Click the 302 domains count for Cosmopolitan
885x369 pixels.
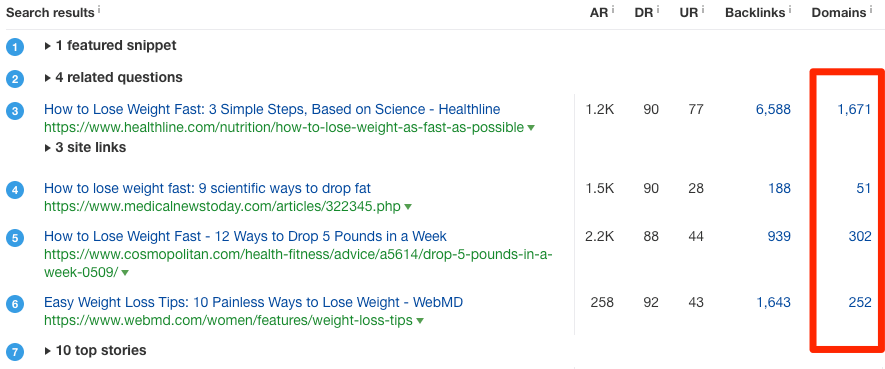click(860, 236)
